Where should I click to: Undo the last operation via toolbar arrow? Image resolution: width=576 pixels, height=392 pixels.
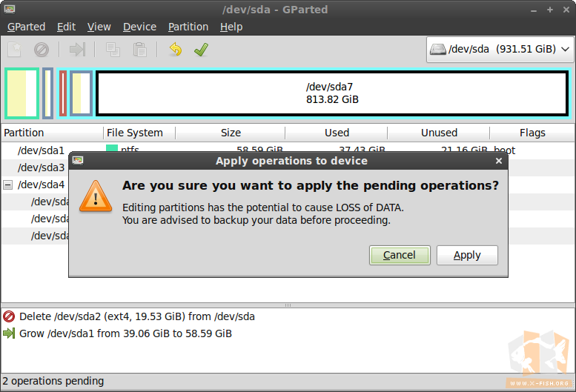[x=175, y=50]
